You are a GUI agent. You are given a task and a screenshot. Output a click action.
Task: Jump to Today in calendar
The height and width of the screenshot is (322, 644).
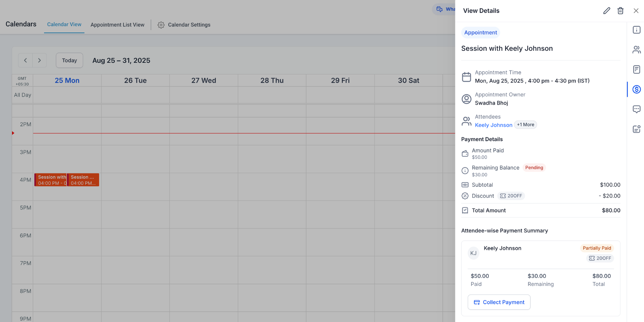(x=69, y=60)
